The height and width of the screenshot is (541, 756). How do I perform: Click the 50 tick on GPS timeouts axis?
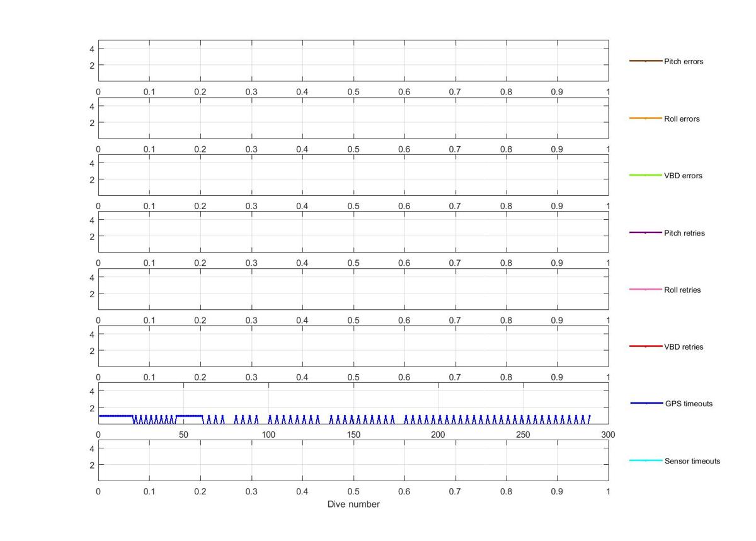click(183, 435)
